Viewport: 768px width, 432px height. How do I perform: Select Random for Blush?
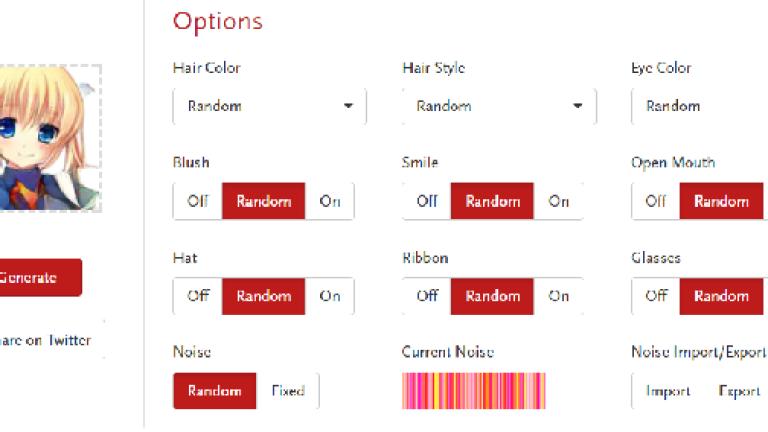[x=264, y=201]
